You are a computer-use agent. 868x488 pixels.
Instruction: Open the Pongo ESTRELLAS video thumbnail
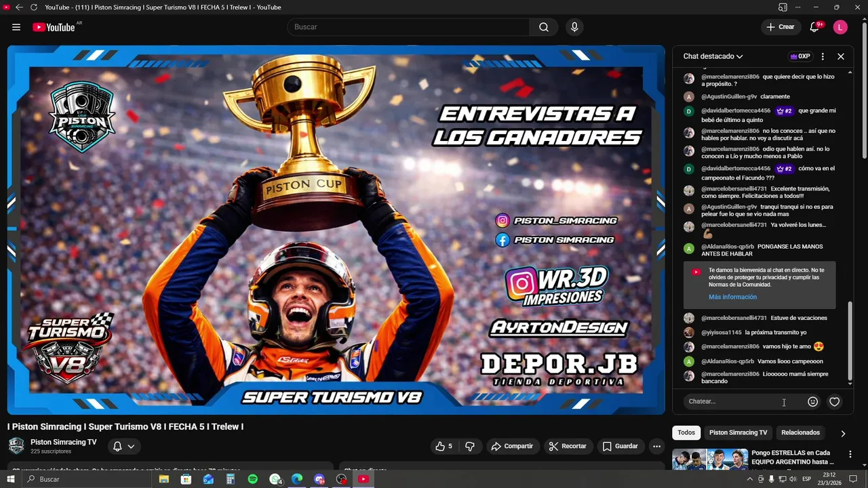(710, 459)
